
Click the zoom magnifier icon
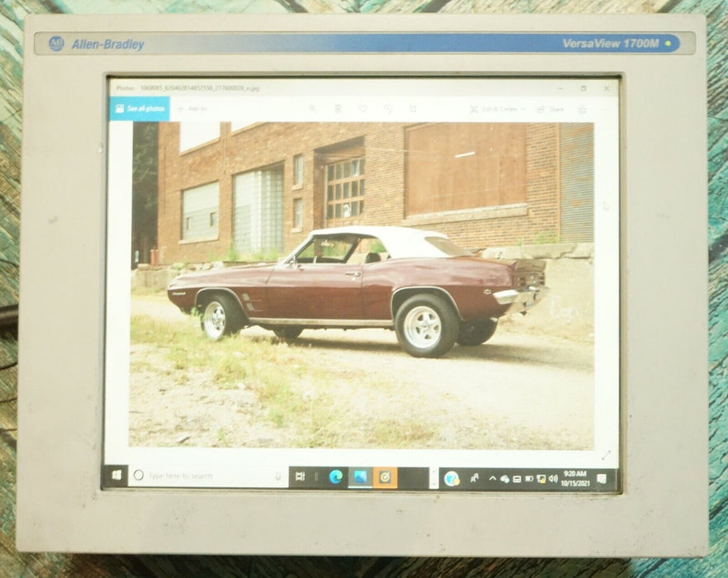[x=313, y=108]
